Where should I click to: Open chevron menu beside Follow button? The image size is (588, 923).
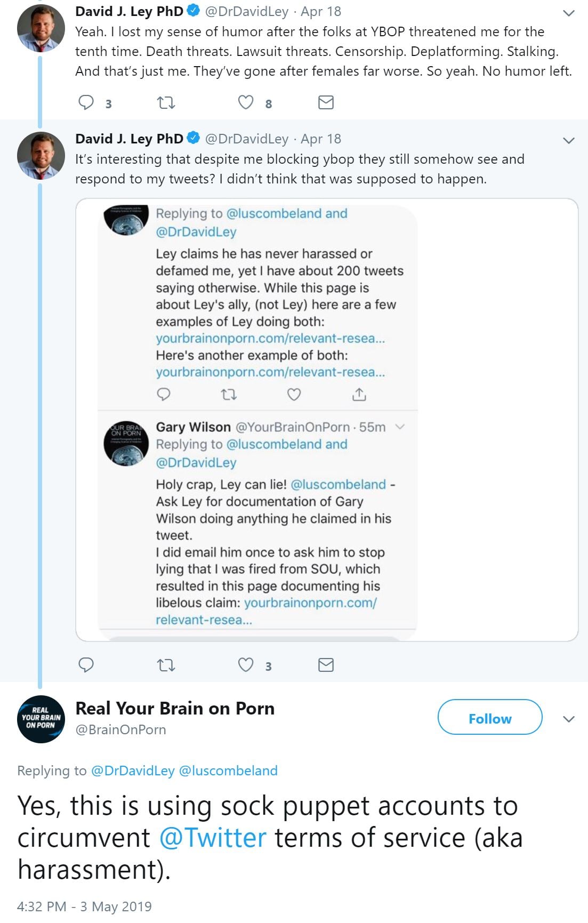pyautogui.click(x=569, y=719)
